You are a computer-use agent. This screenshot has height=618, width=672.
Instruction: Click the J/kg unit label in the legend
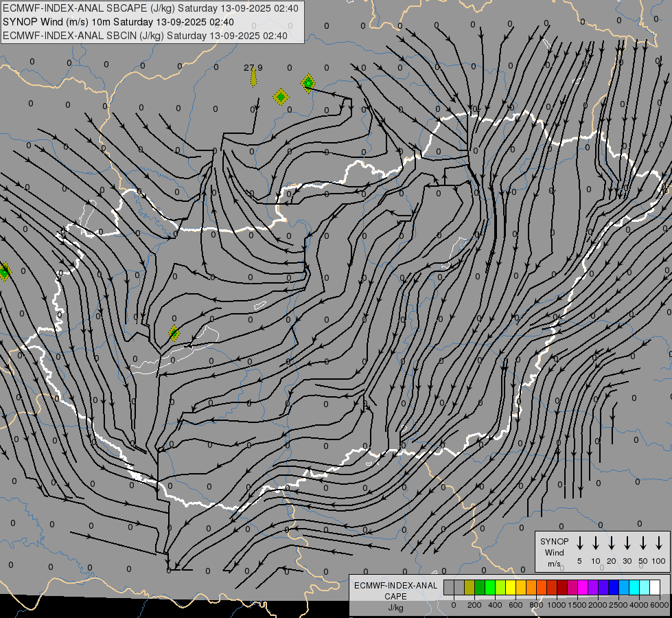point(395,608)
